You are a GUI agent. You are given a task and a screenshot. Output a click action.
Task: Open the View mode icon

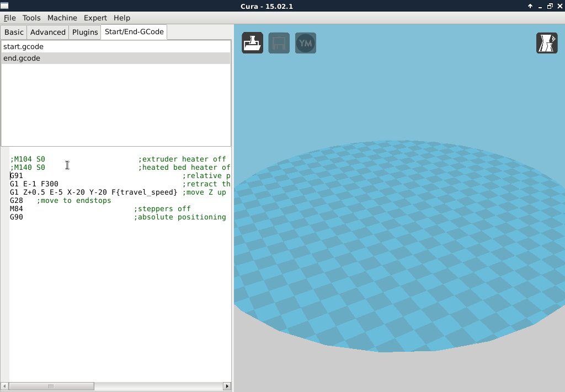(547, 43)
